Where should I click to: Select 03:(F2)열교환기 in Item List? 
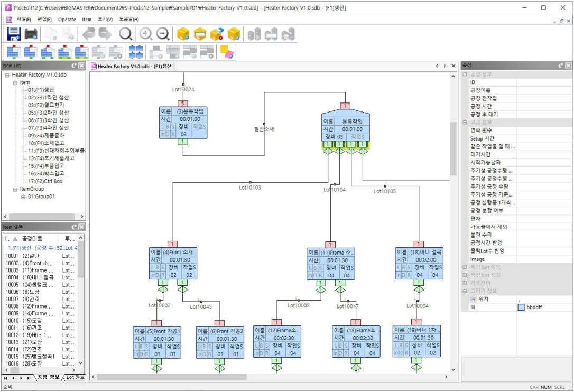(x=45, y=105)
